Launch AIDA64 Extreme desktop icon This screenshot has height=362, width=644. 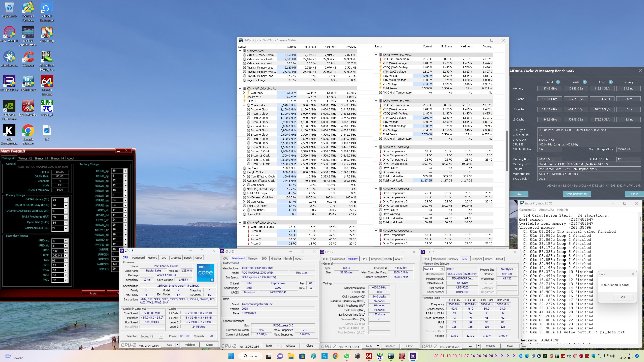pyautogui.click(x=47, y=86)
